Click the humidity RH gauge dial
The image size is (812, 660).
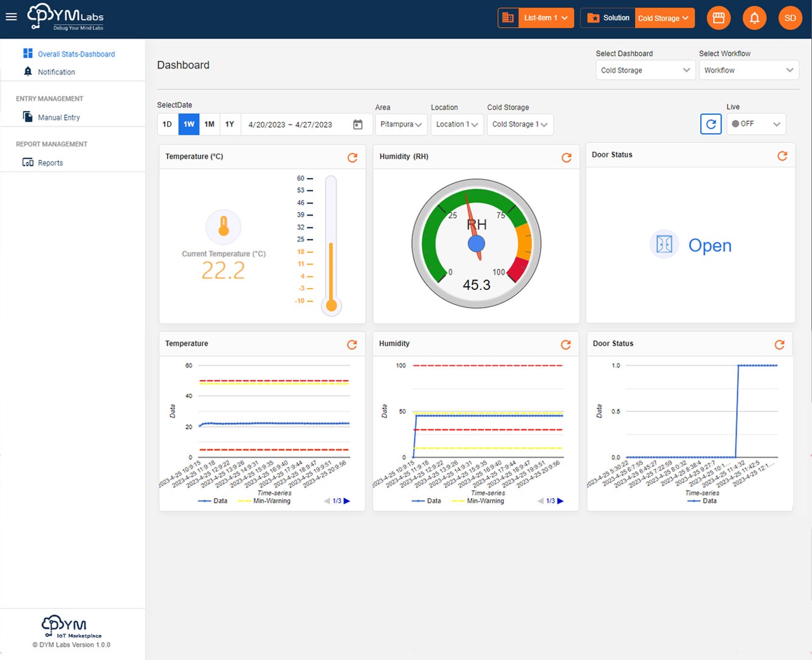coord(477,244)
